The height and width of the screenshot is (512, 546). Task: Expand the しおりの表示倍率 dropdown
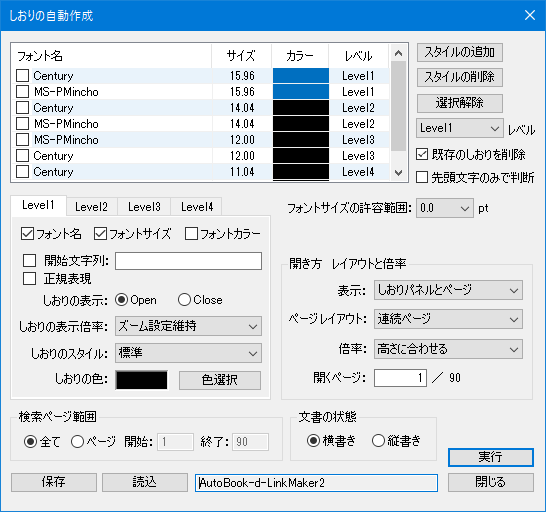tap(188, 326)
